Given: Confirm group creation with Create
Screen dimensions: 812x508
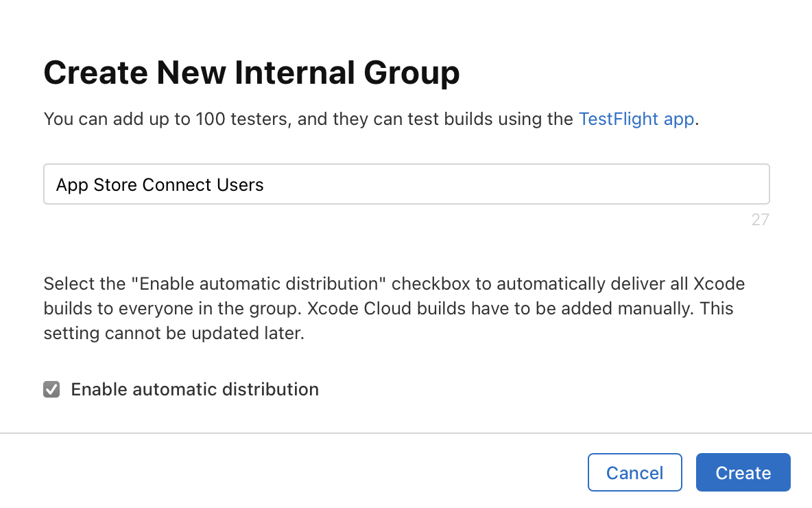Looking at the screenshot, I should pos(743,472).
